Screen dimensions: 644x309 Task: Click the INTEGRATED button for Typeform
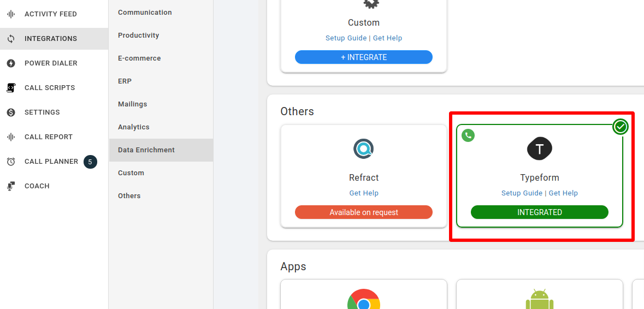pyautogui.click(x=539, y=212)
